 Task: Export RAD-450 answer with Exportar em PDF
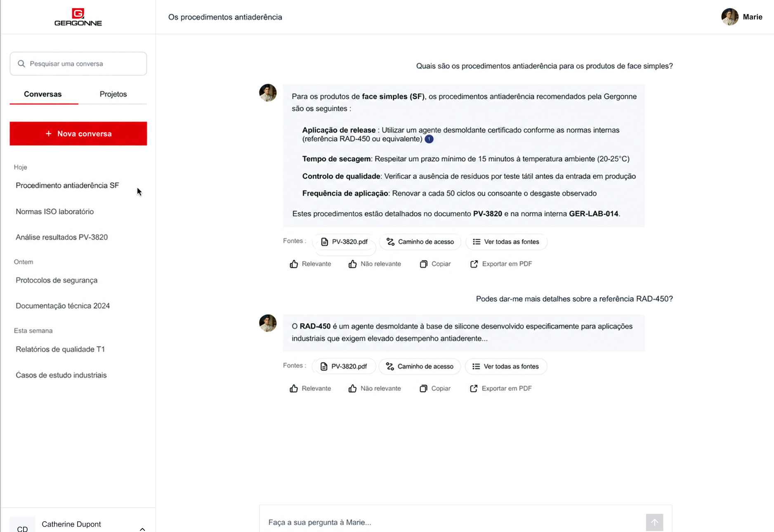pos(500,388)
